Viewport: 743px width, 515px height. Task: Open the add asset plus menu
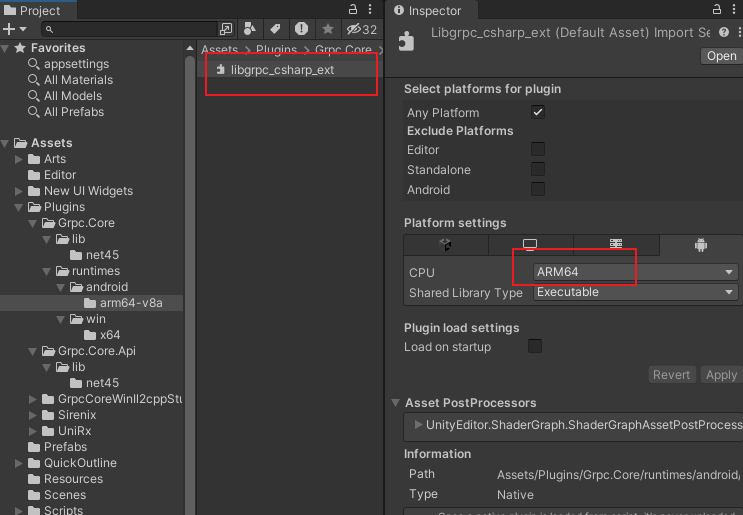click(x=12, y=29)
